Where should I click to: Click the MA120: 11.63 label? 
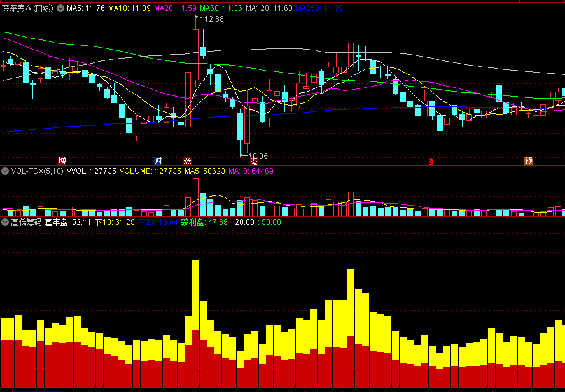click(269, 8)
